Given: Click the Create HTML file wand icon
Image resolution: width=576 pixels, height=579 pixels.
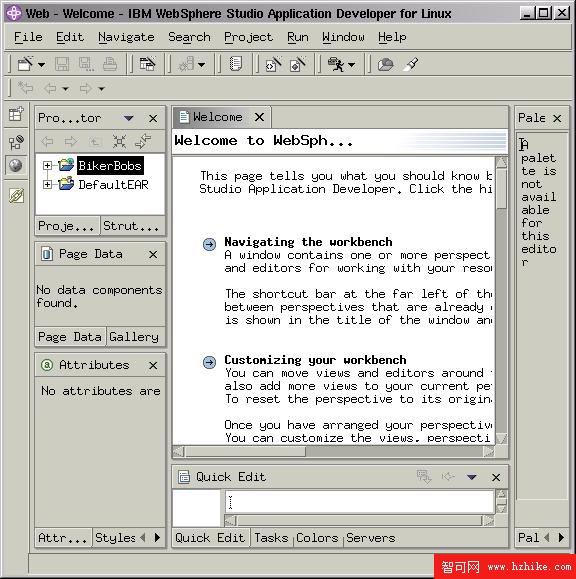Looking at the screenshot, I should click(274, 64).
